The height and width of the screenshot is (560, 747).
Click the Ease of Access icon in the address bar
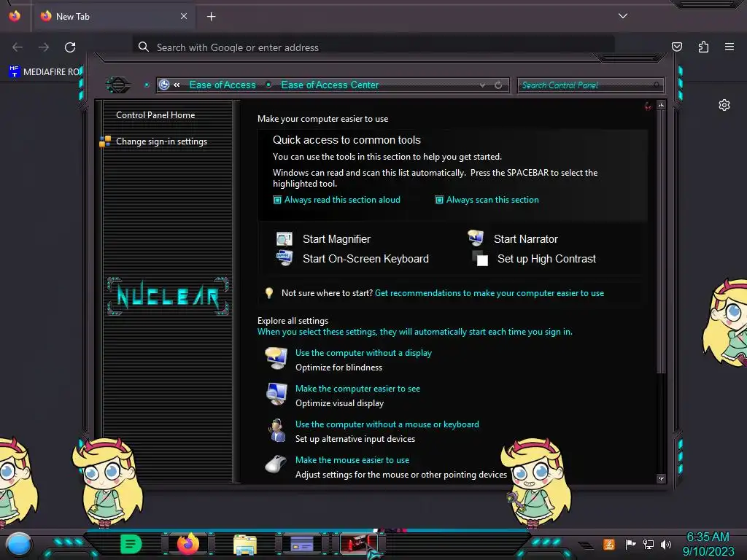pos(164,85)
